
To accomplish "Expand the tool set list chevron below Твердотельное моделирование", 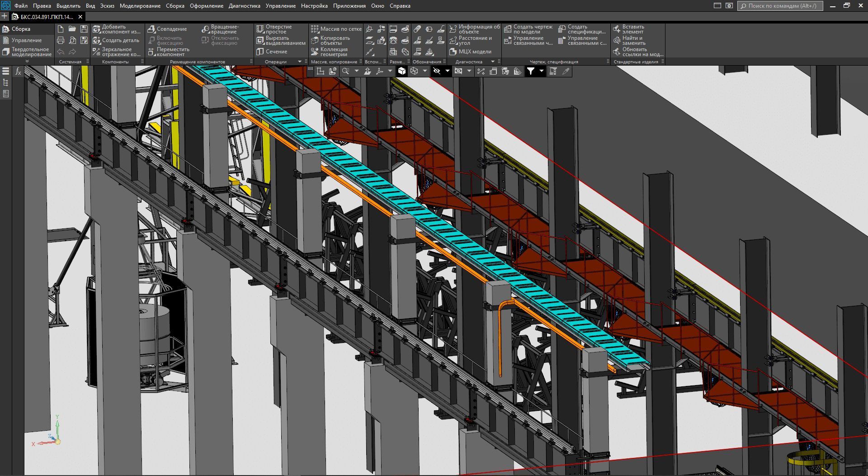I will [x=27, y=61].
